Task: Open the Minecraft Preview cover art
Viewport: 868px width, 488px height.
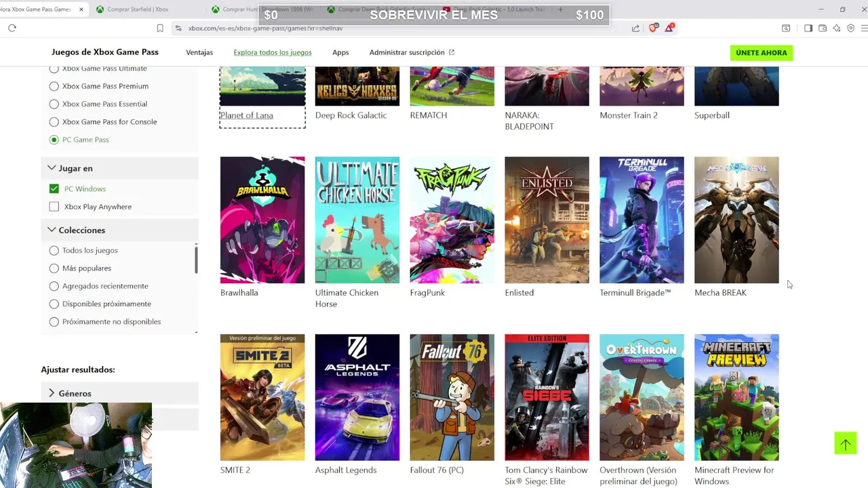Action: [737, 397]
